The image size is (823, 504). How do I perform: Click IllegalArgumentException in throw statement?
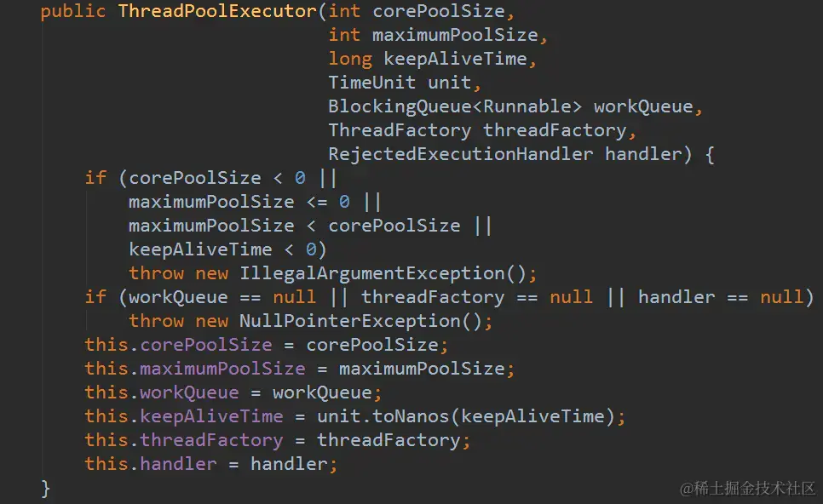pyautogui.click(x=372, y=273)
